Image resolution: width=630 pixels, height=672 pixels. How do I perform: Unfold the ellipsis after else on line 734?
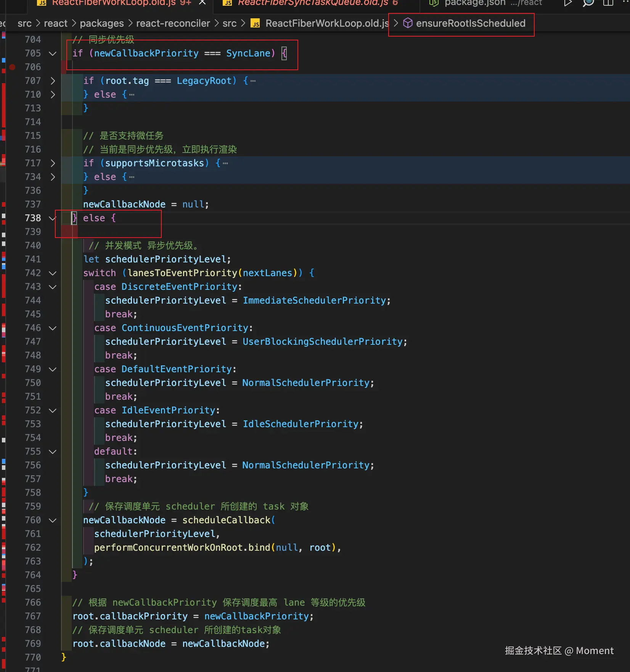(132, 177)
